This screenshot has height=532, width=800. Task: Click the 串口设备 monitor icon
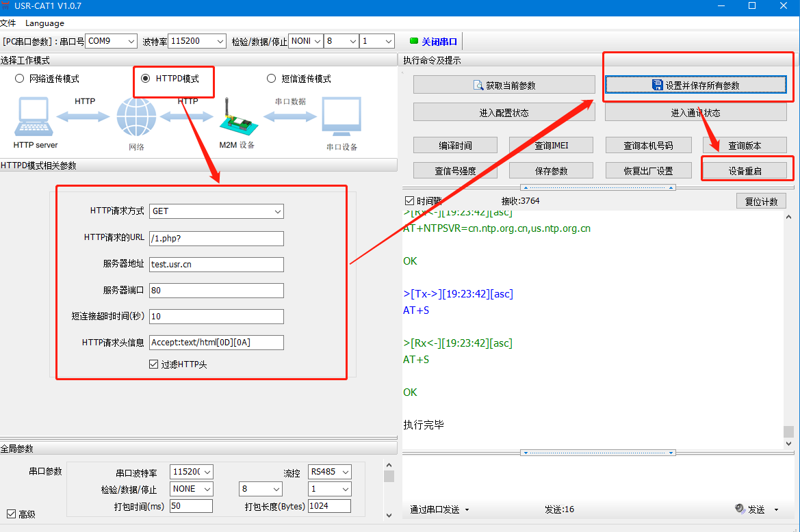tap(341, 118)
